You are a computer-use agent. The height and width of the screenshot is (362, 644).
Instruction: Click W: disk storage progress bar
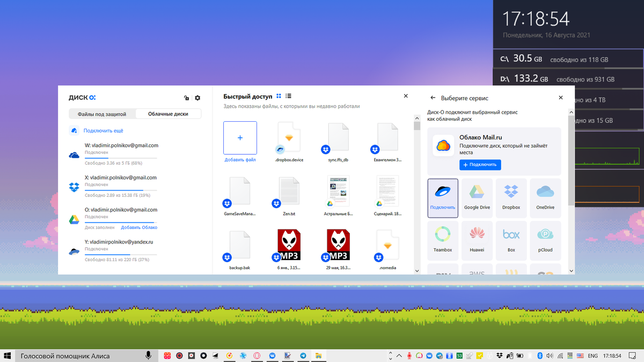[x=121, y=158]
